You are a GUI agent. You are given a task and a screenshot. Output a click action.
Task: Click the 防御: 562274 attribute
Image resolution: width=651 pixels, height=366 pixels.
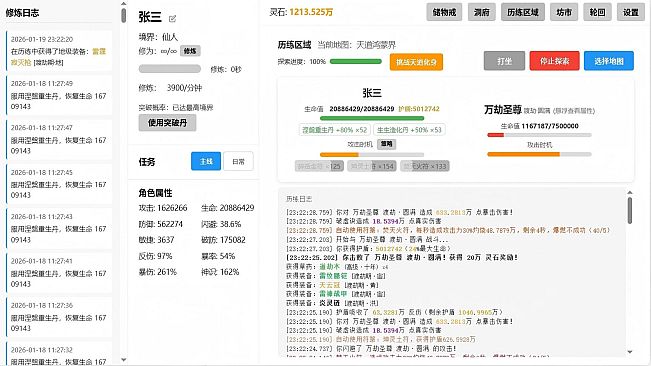[x=161, y=224]
